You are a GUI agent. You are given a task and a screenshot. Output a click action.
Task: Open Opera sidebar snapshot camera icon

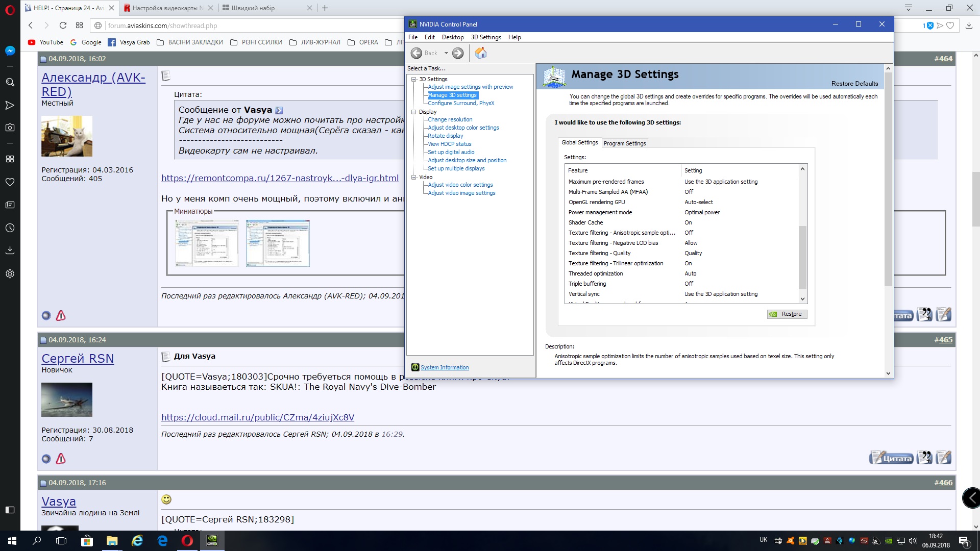click(10, 128)
